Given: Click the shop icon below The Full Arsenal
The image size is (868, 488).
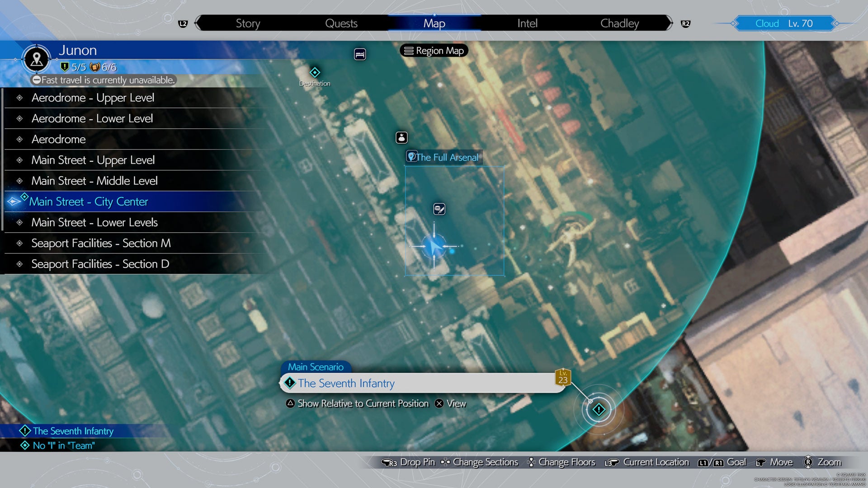Looking at the screenshot, I should tap(439, 209).
